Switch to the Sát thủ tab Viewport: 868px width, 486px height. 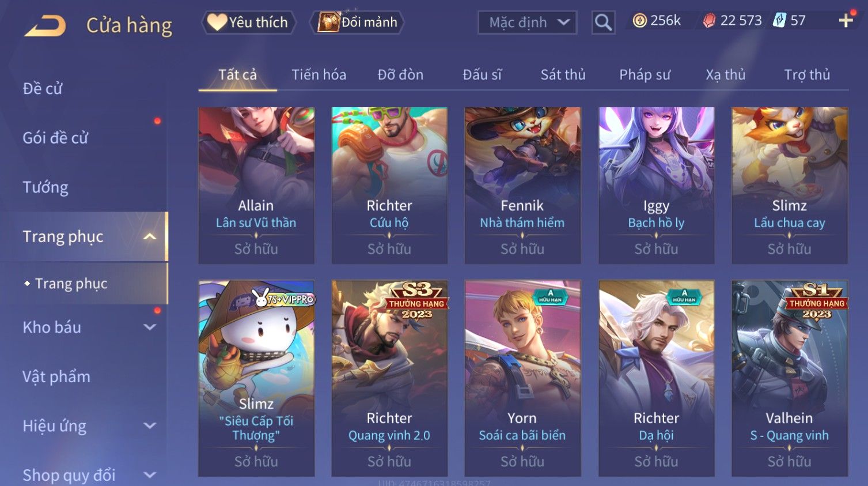[563, 74]
